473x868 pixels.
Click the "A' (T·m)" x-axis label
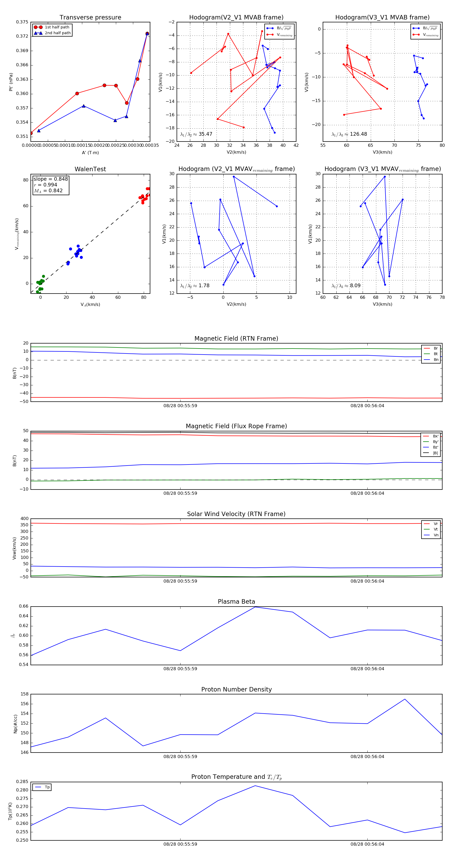pos(90,153)
